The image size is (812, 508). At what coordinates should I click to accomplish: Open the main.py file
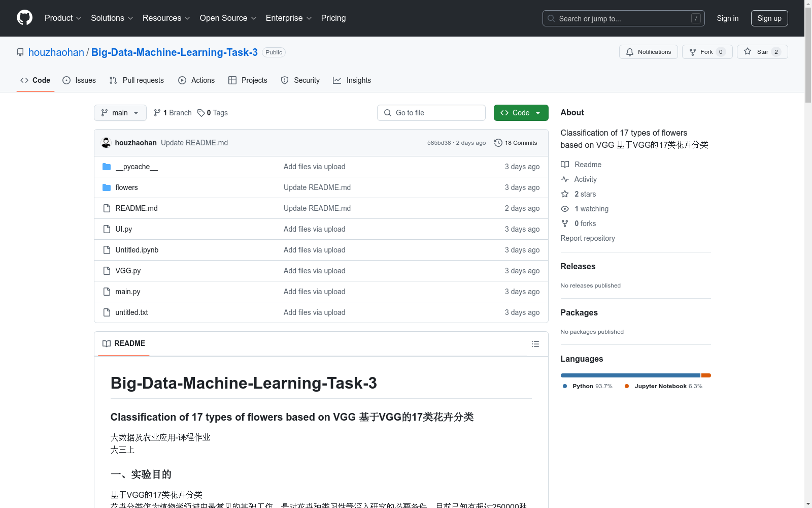point(128,292)
